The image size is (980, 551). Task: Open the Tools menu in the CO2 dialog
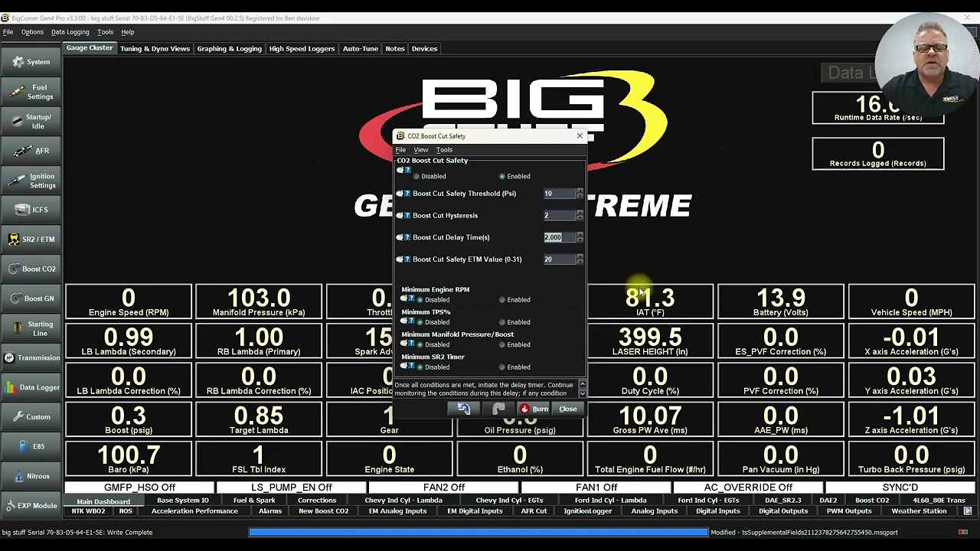point(444,150)
